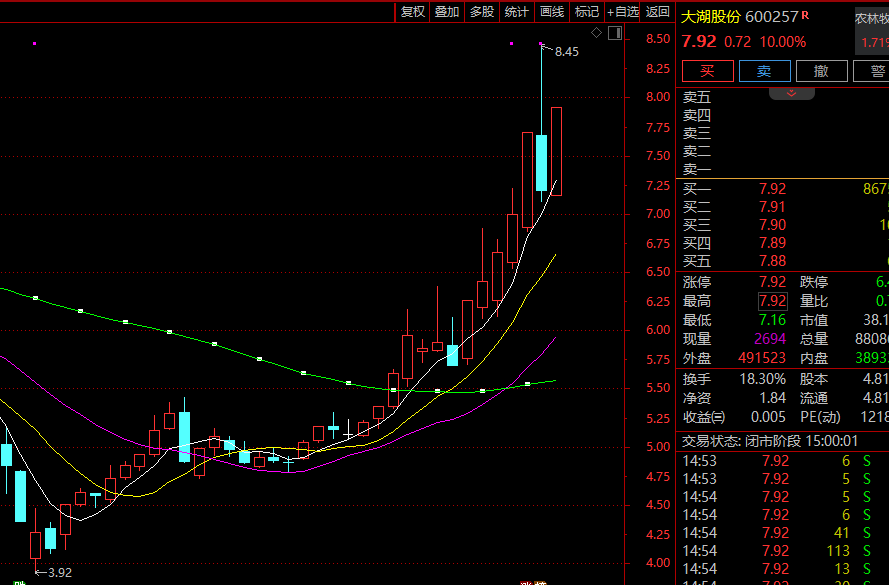Click the 交易状态 closing status line

coord(770,441)
